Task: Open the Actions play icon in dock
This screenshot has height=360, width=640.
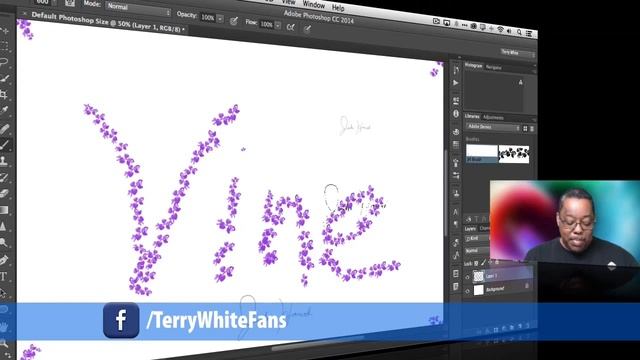Action: 456,83
